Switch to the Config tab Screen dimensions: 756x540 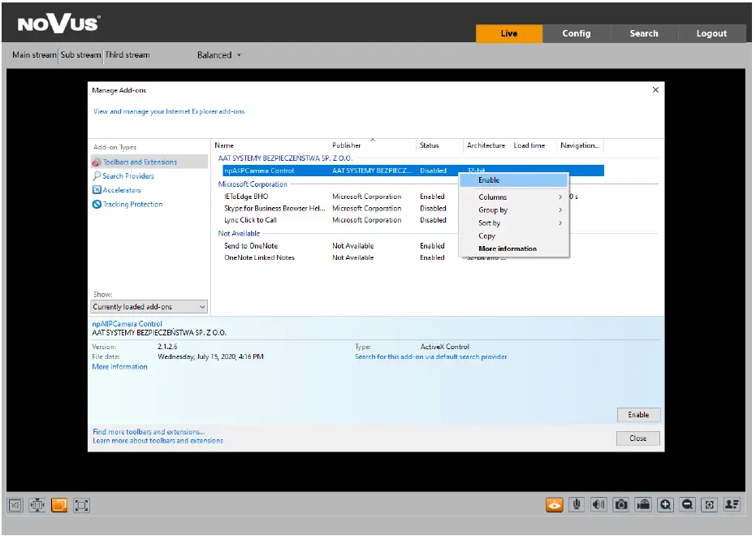(577, 33)
